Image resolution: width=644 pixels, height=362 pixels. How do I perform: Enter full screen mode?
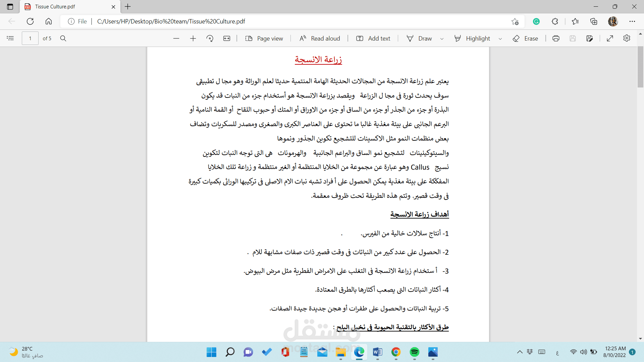pyautogui.click(x=610, y=39)
